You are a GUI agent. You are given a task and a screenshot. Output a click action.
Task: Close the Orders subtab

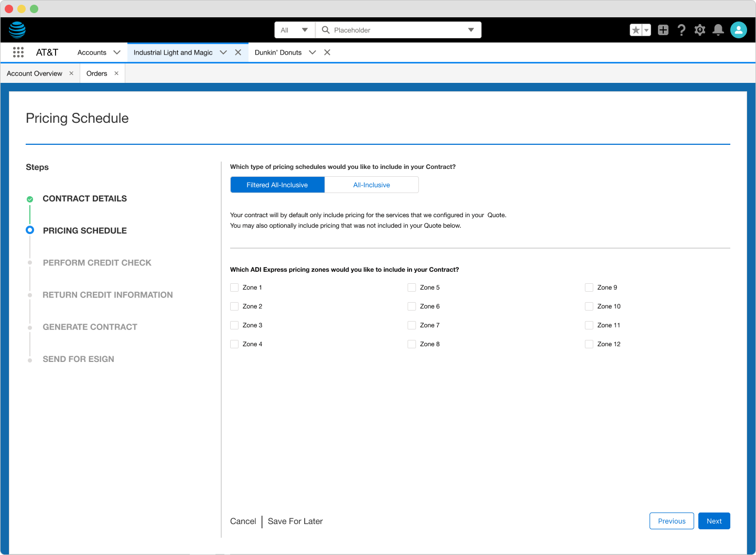tap(116, 73)
